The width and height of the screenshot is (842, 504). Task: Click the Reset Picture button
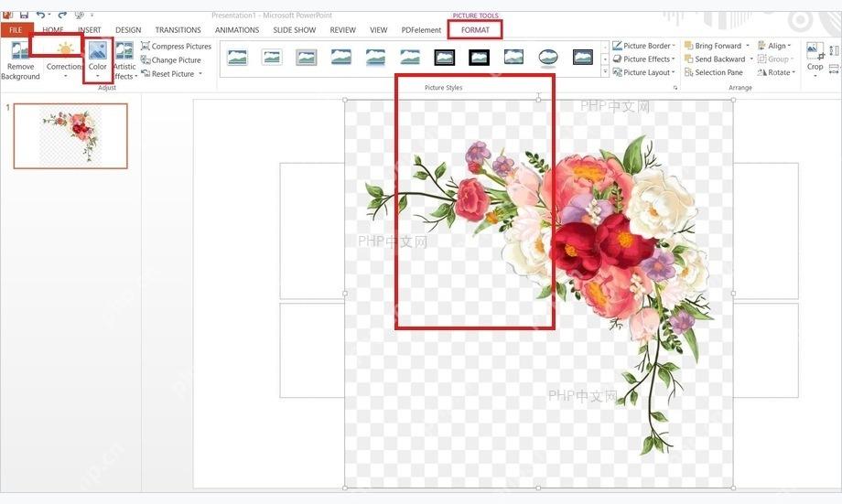coord(167,74)
